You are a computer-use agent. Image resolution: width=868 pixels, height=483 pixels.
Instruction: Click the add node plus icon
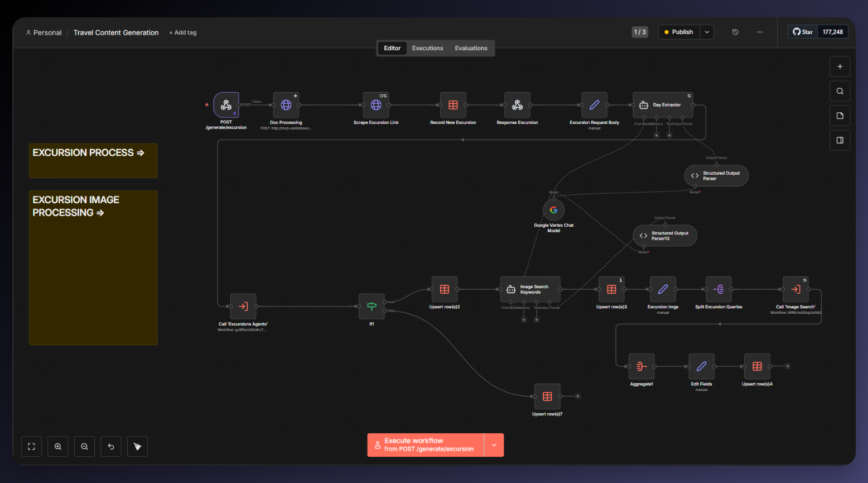(840, 66)
